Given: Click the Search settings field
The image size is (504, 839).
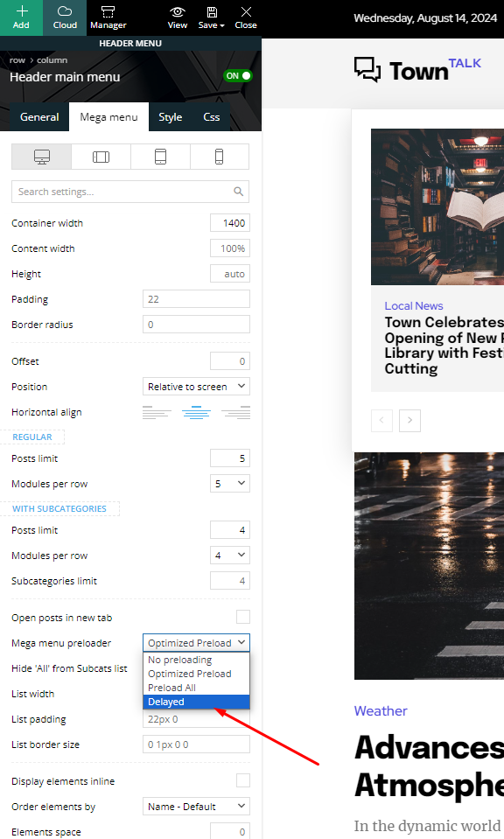Looking at the screenshot, I should click(x=130, y=192).
